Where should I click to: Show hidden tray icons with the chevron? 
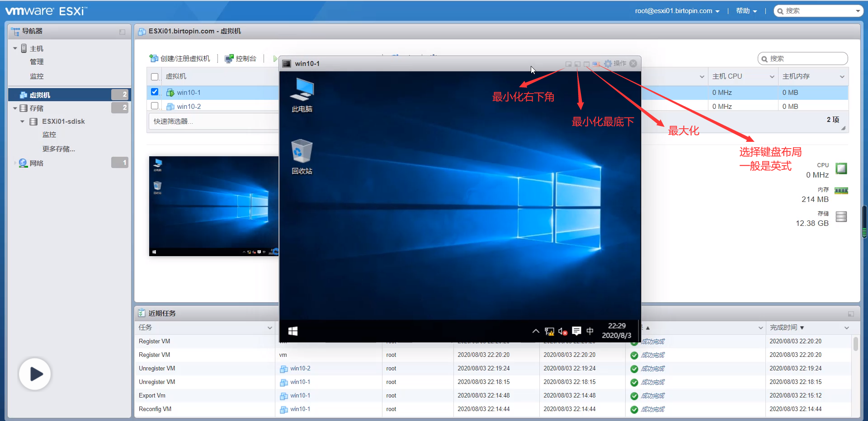tap(536, 331)
